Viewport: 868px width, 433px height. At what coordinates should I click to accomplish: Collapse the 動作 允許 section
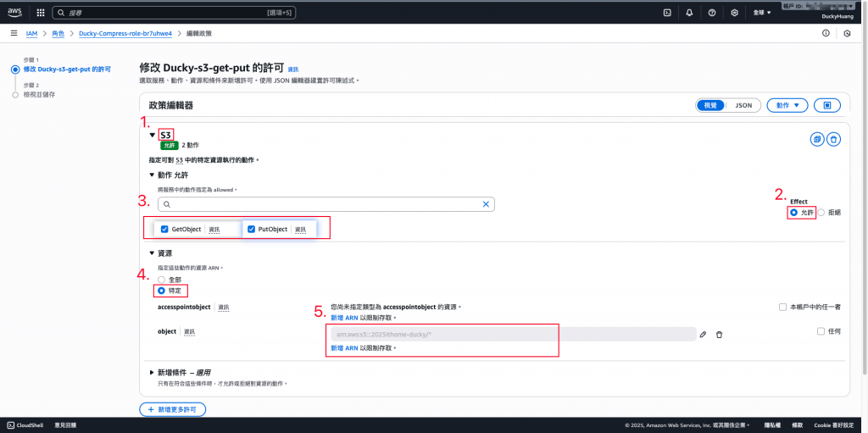pyautogui.click(x=153, y=175)
